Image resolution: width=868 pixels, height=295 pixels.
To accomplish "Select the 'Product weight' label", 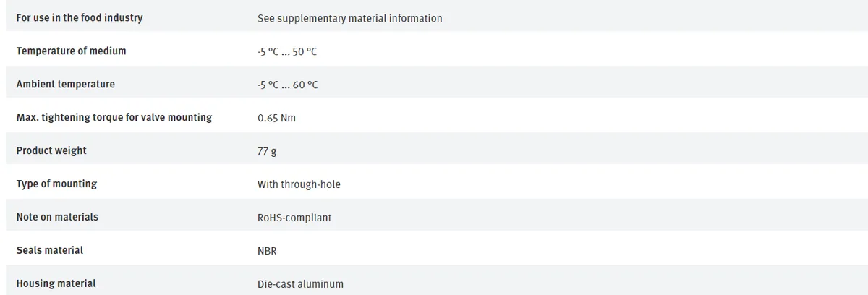I will tap(51, 150).
